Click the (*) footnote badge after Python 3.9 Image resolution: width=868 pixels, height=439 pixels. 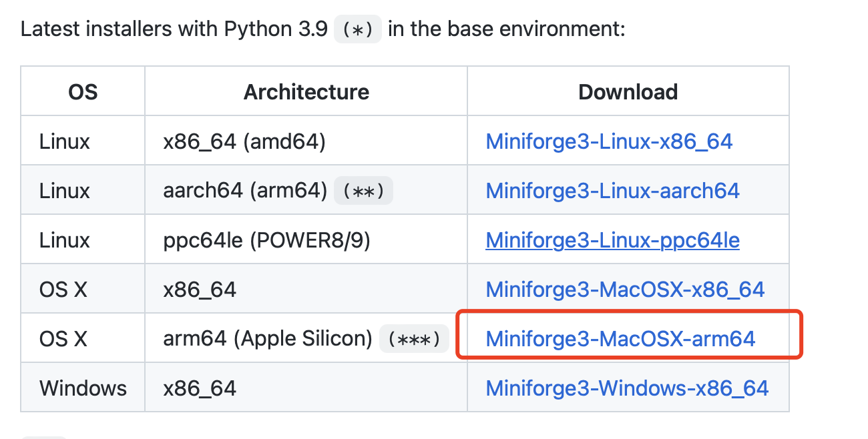pos(358,29)
